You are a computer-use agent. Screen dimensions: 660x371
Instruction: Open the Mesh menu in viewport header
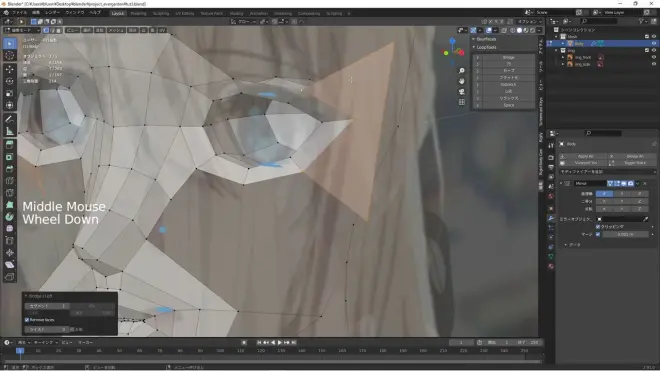tap(116, 30)
